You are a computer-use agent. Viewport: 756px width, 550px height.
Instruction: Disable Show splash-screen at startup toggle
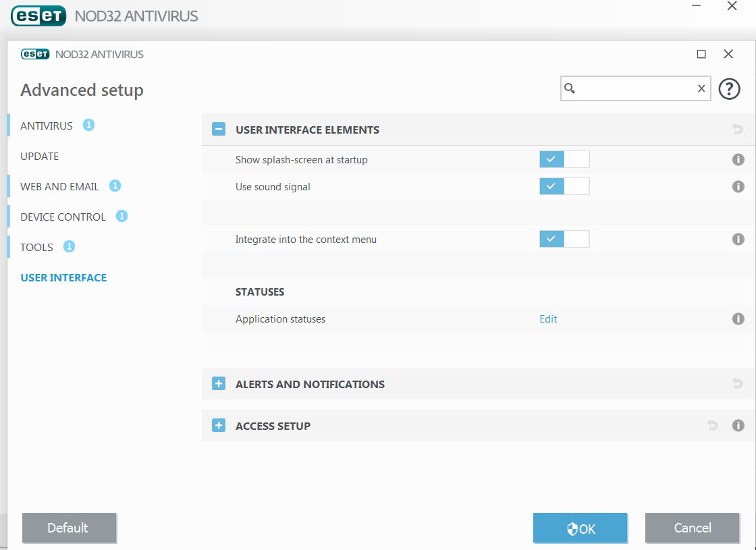tap(564, 160)
